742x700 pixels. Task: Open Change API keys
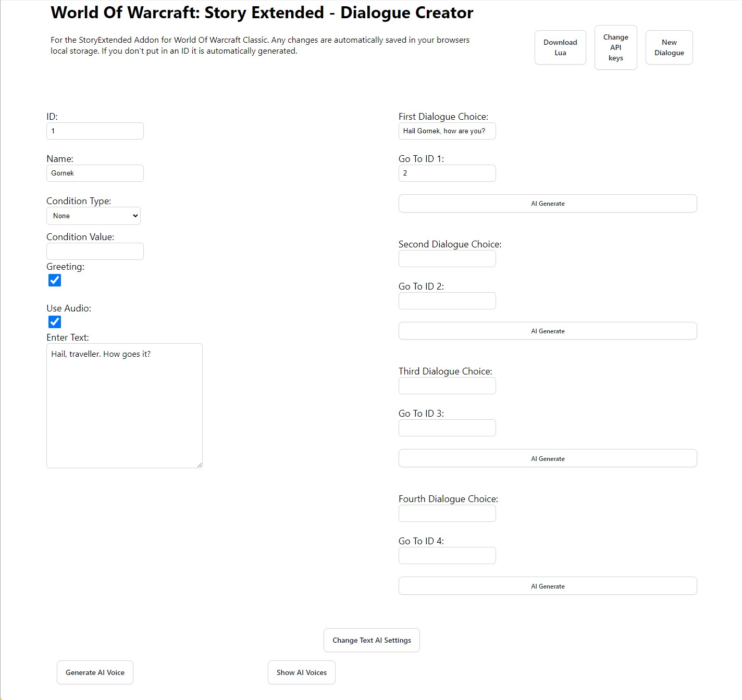tap(615, 47)
